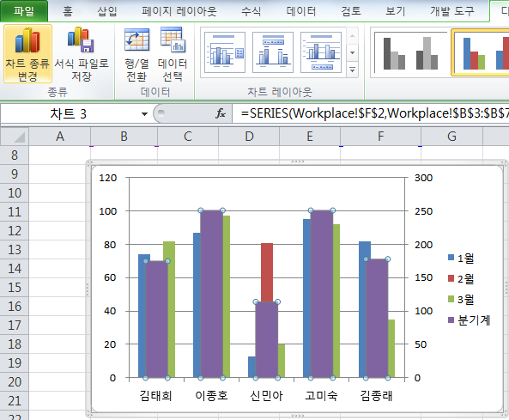Image resolution: width=509 pixels, height=420 pixels.
Task: Select row 8 header
Action: [x=15, y=155]
